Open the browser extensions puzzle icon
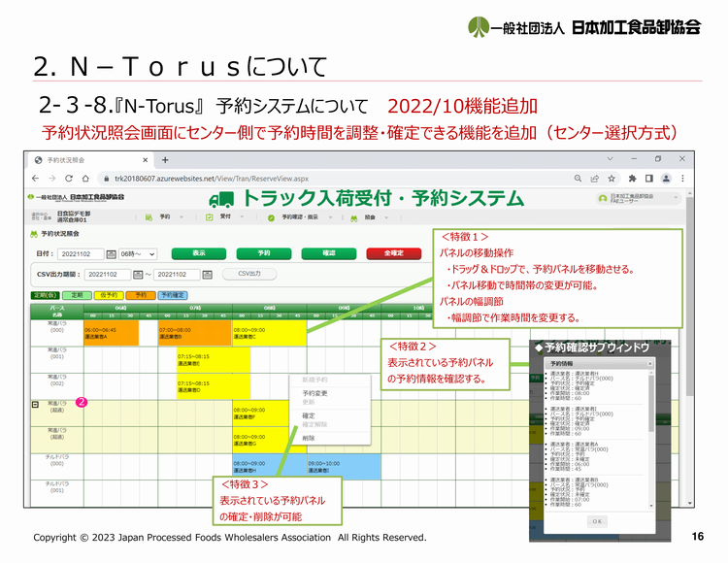Screen dimensions: 728x563 [632, 179]
